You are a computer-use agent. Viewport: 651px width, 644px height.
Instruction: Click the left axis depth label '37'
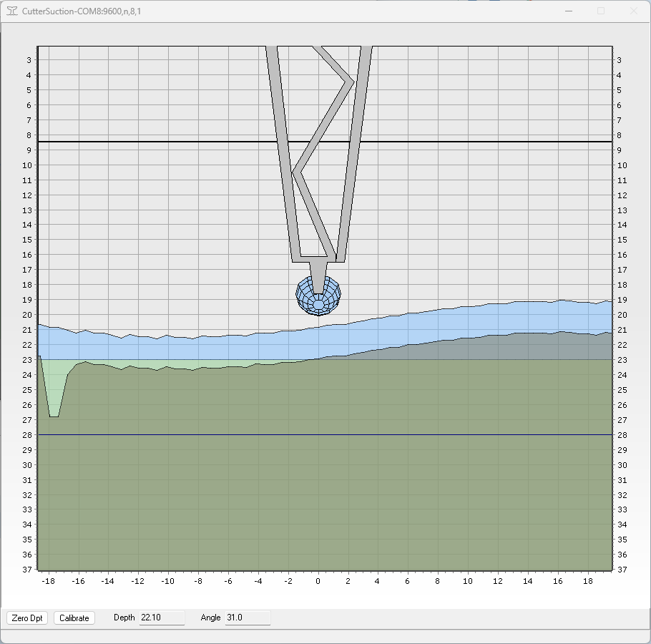27,570
